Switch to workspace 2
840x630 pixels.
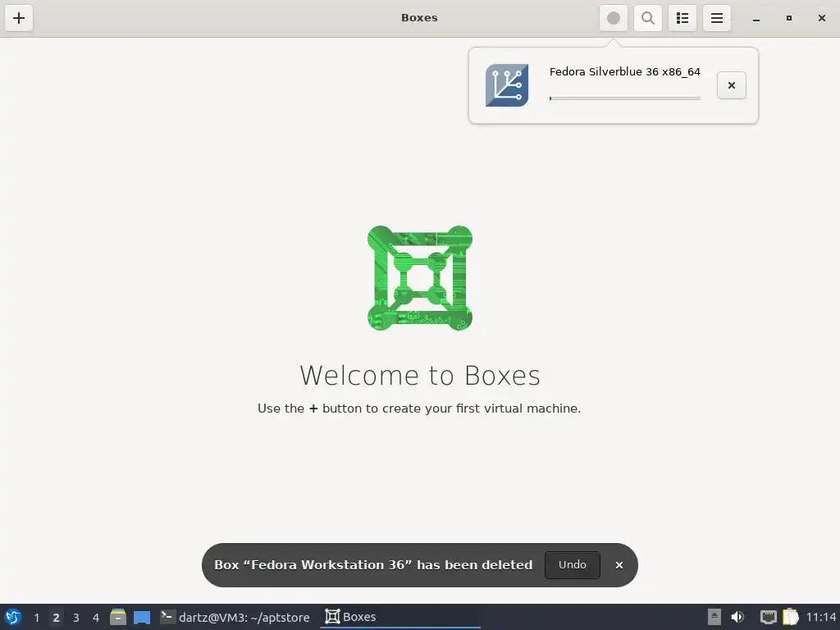56,618
